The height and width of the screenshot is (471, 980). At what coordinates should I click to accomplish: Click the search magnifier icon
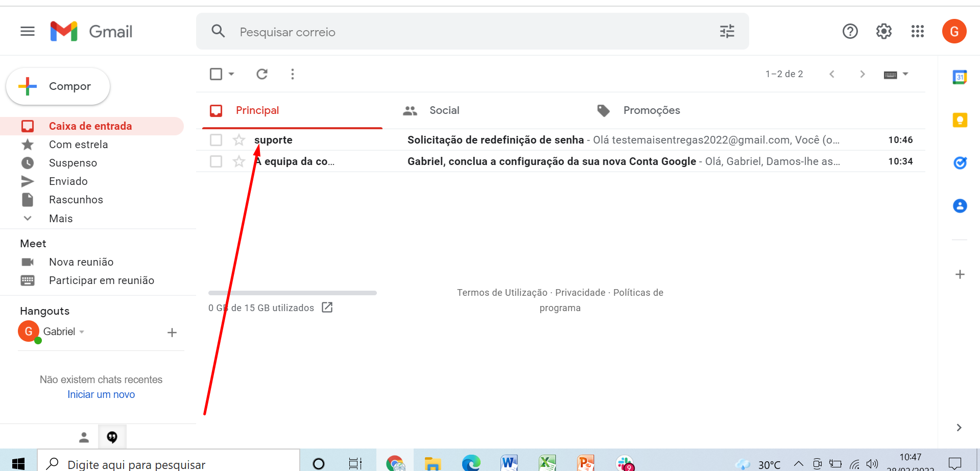coord(218,31)
